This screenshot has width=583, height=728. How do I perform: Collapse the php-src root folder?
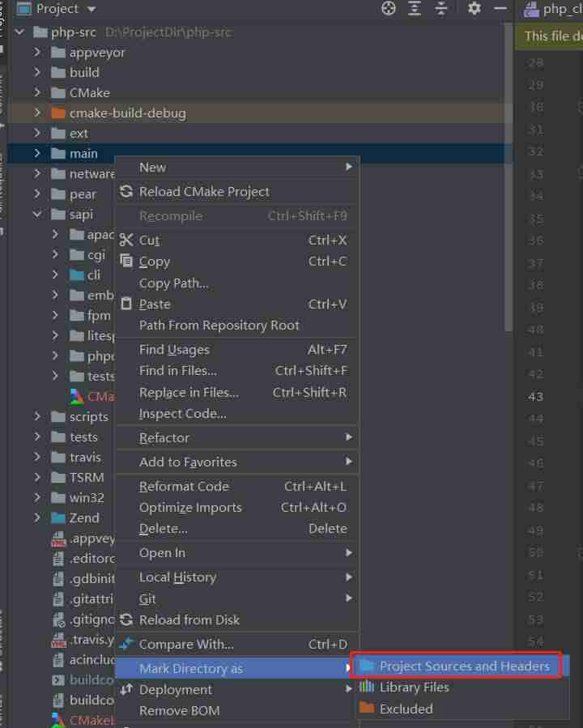(x=20, y=32)
